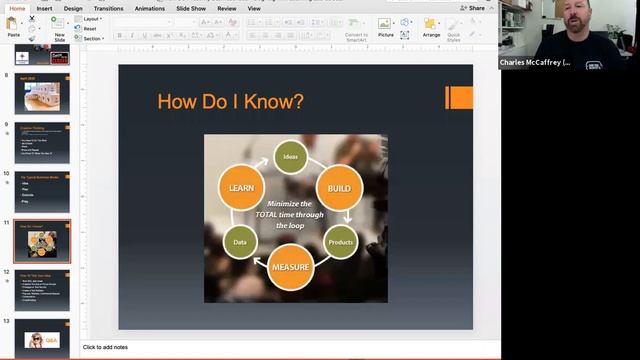Open the font size combo box
The image size is (640, 360).
[185, 22]
